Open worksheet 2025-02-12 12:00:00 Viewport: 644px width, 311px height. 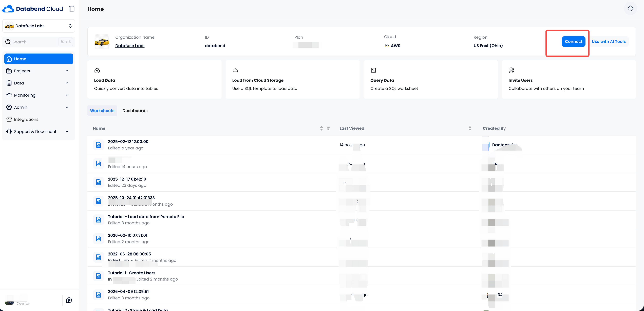[128, 141]
